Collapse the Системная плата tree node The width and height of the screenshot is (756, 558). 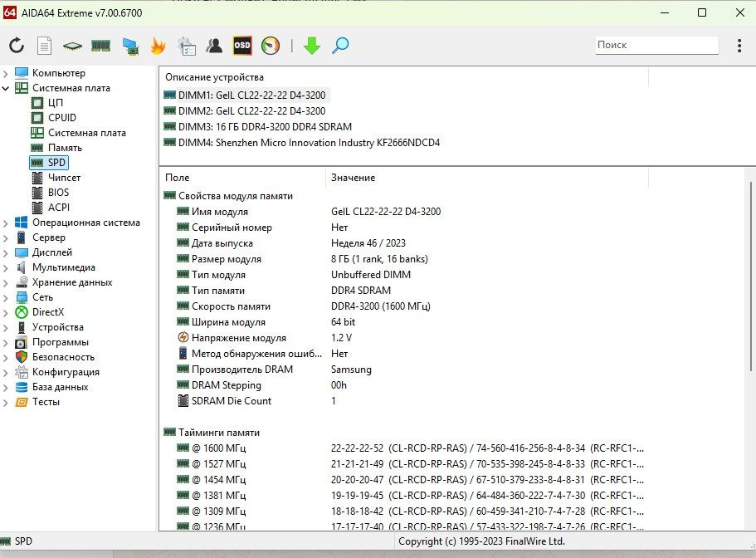5,88
